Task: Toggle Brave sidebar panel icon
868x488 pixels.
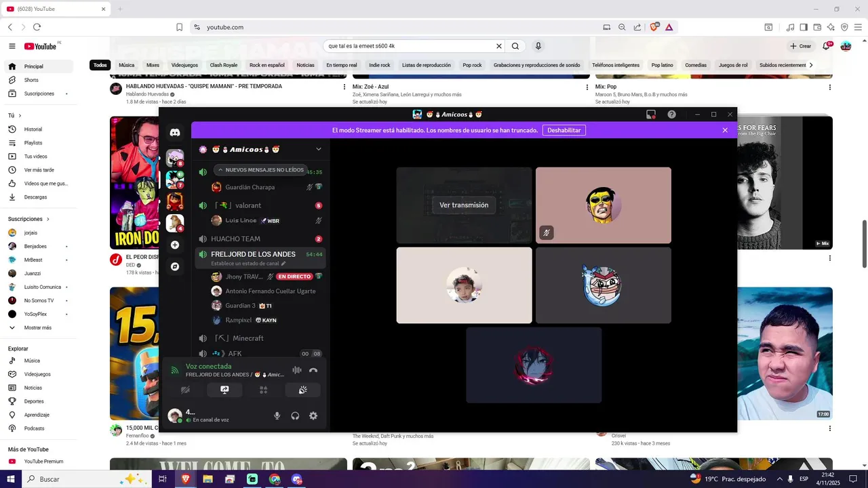Action: (x=804, y=27)
